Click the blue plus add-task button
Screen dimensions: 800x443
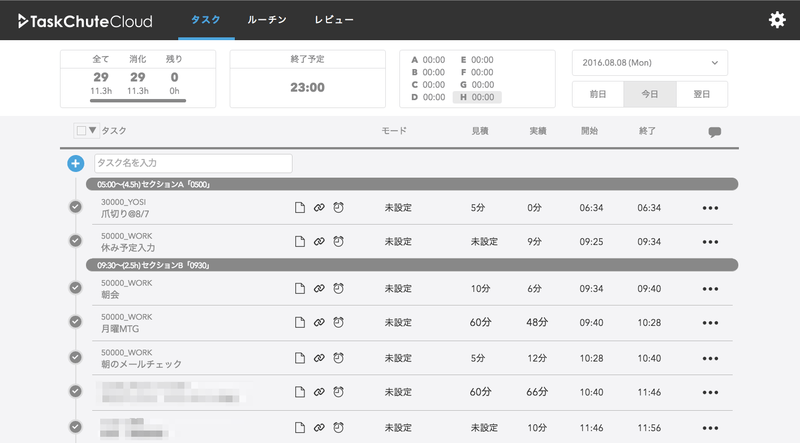click(76, 163)
